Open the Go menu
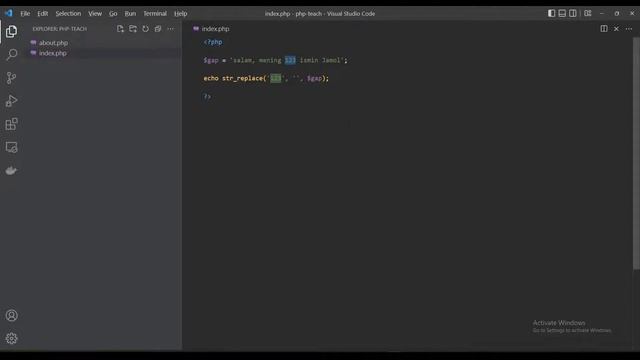 tap(113, 13)
